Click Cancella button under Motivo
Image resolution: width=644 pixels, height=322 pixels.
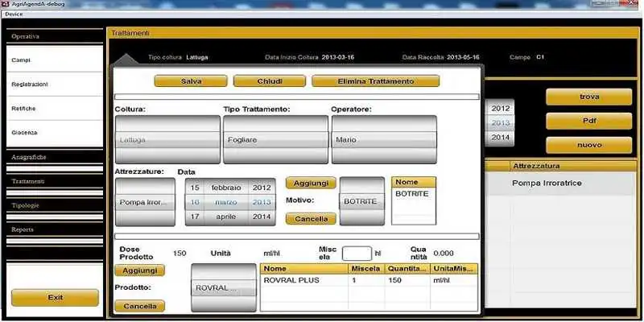pyautogui.click(x=310, y=219)
